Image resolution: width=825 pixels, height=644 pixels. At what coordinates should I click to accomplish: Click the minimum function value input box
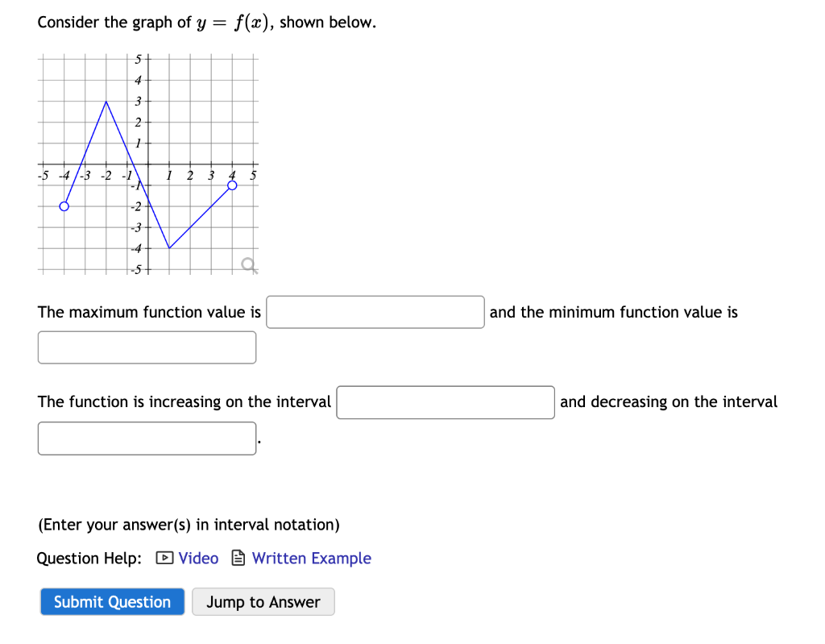click(x=147, y=347)
